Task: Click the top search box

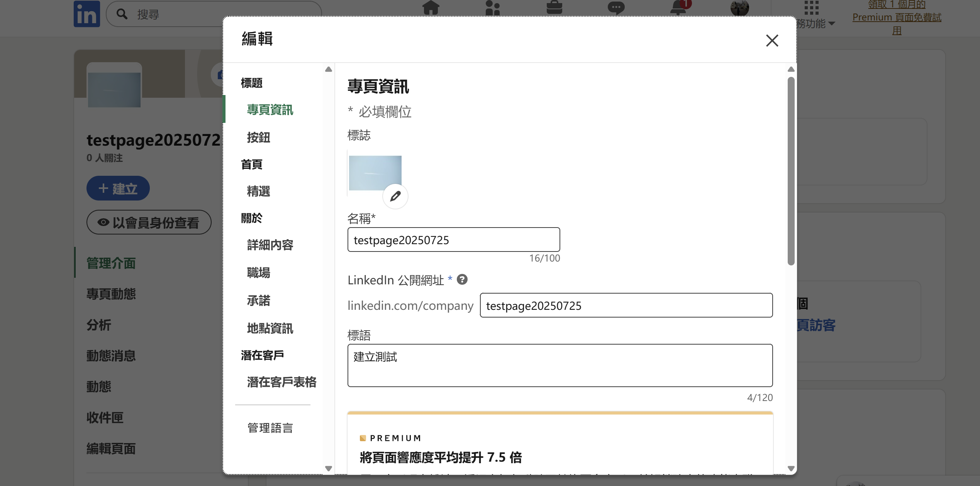Action: pos(214,14)
